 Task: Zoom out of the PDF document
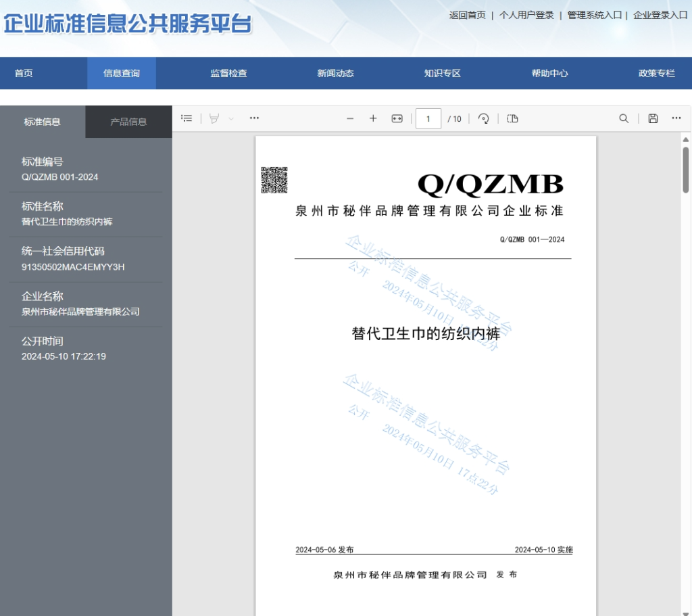pos(350,118)
